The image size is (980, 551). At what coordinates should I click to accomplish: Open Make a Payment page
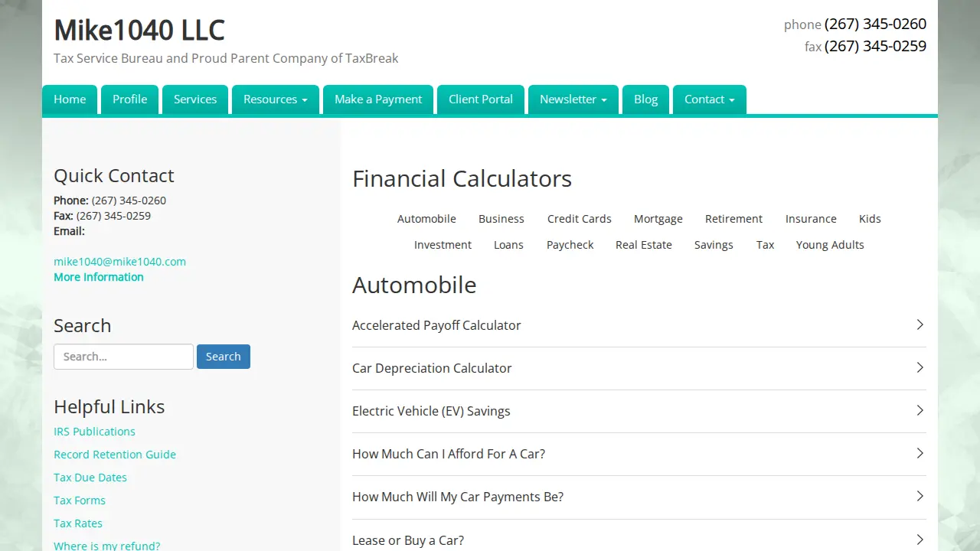378,99
